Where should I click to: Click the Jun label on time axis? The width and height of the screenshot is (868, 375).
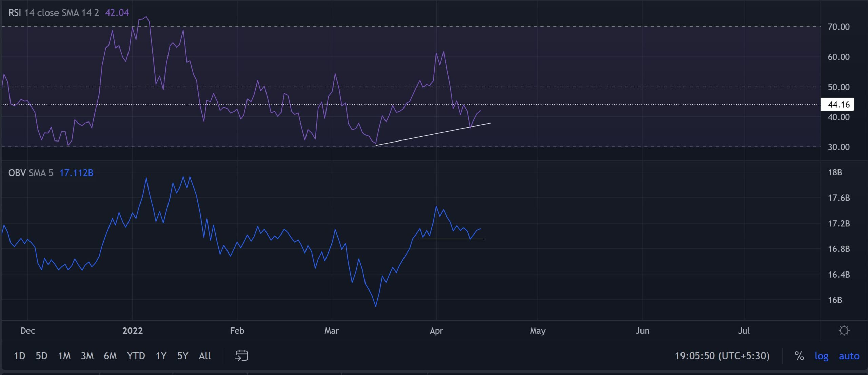click(x=642, y=331)
